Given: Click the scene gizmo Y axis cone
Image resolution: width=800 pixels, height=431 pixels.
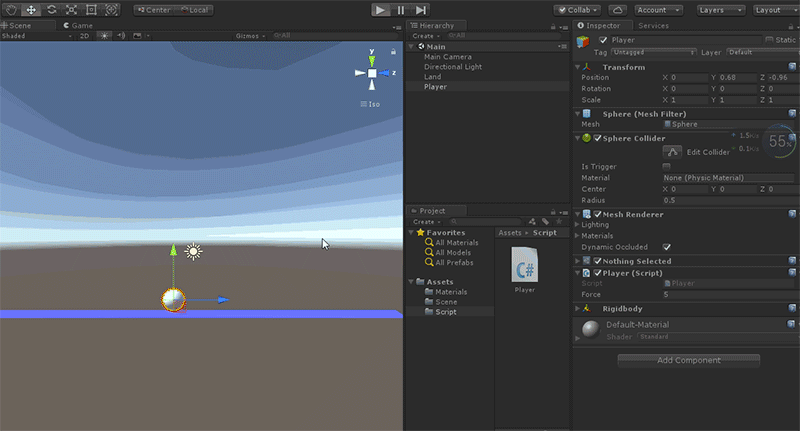Looking at the screenshot, I should tap(372, 61).
